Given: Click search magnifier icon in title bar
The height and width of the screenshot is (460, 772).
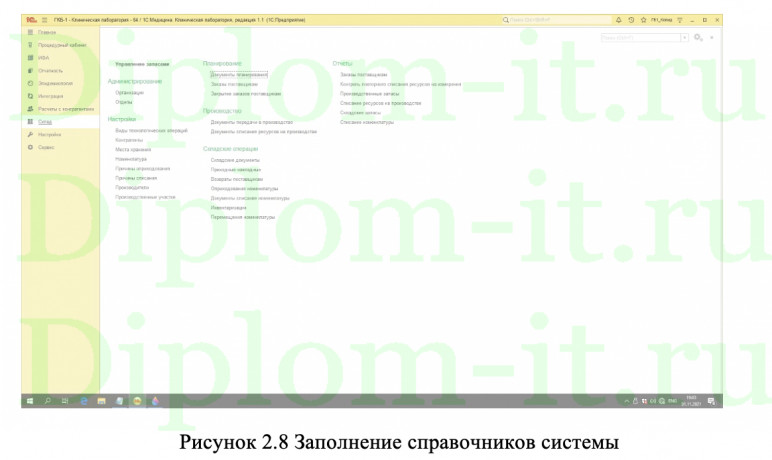Looking at the screenshot, I should 505,20.
